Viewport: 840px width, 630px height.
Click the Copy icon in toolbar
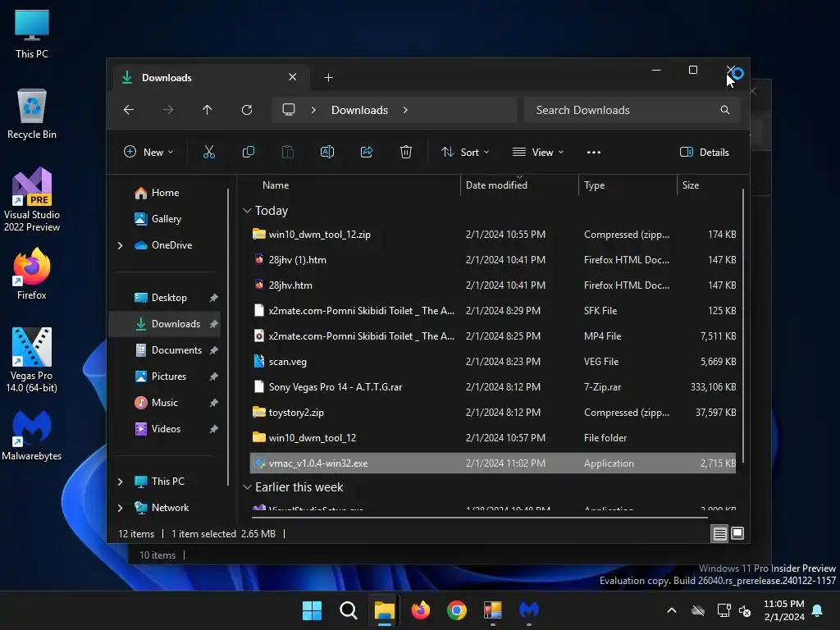pos(248,152)
